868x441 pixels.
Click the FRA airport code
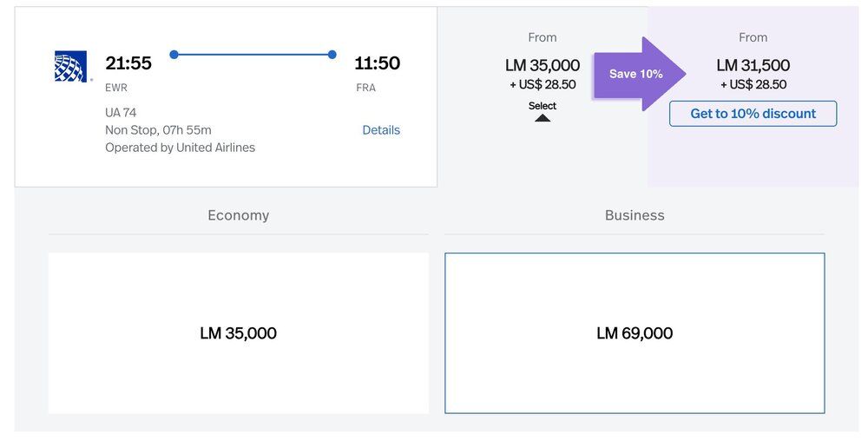[365, 88]
